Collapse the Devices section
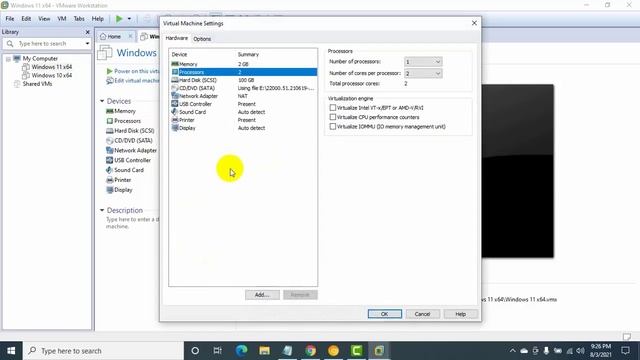Viewport: 640px width, 360px height. pos(102,101)
